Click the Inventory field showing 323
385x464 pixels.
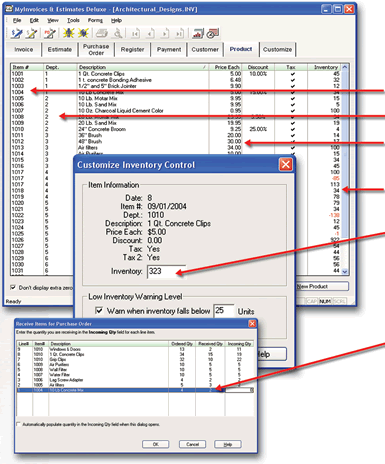coord(165,271)
